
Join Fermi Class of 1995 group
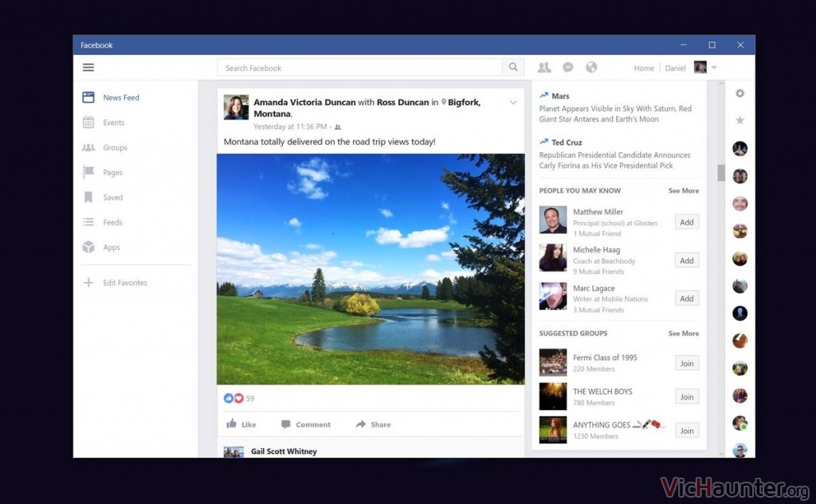click(687, 364)
